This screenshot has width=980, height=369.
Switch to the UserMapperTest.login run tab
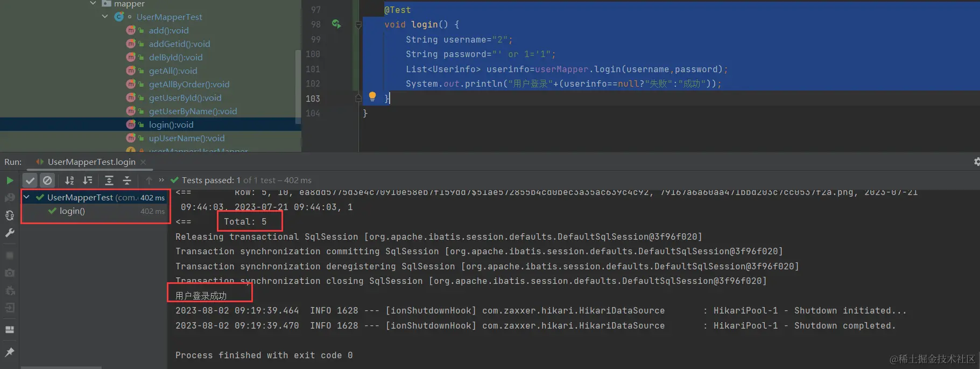91,162
